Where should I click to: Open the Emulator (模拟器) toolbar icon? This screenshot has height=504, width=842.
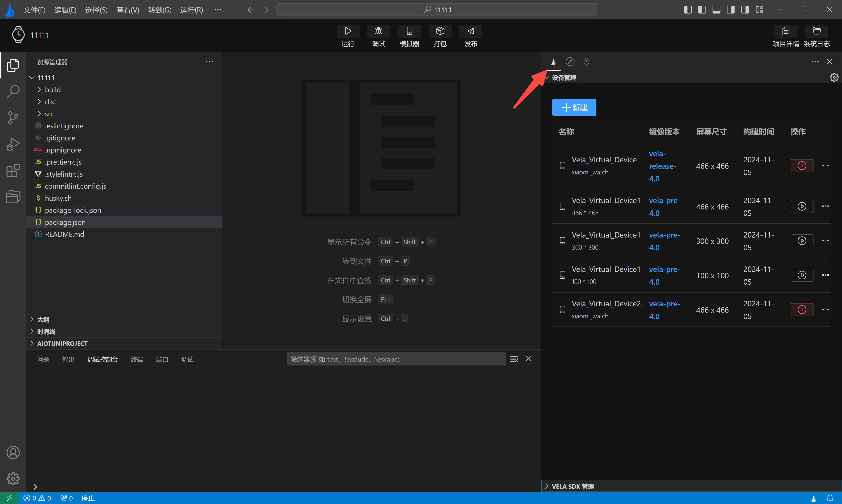coord(409,31)
